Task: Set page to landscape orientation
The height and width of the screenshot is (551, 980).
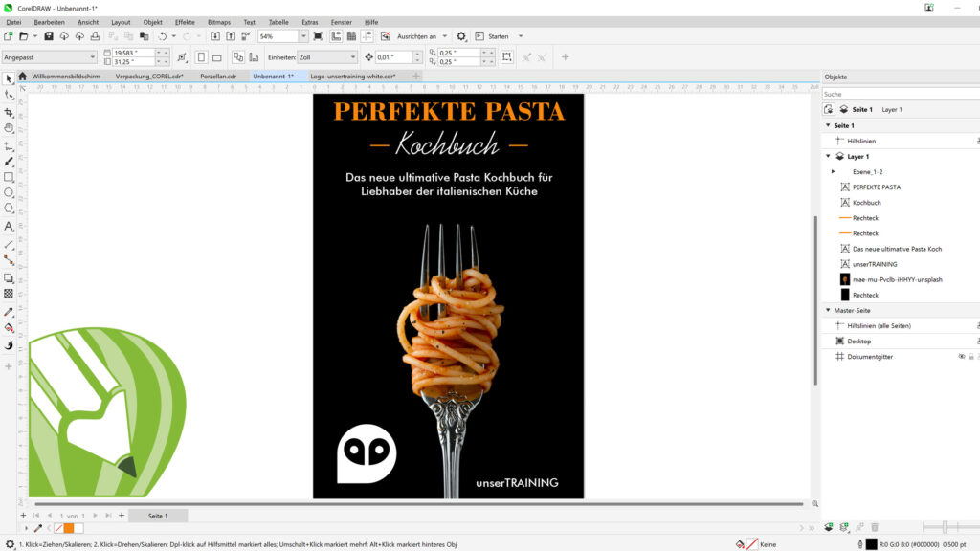Action: point(217,56)
